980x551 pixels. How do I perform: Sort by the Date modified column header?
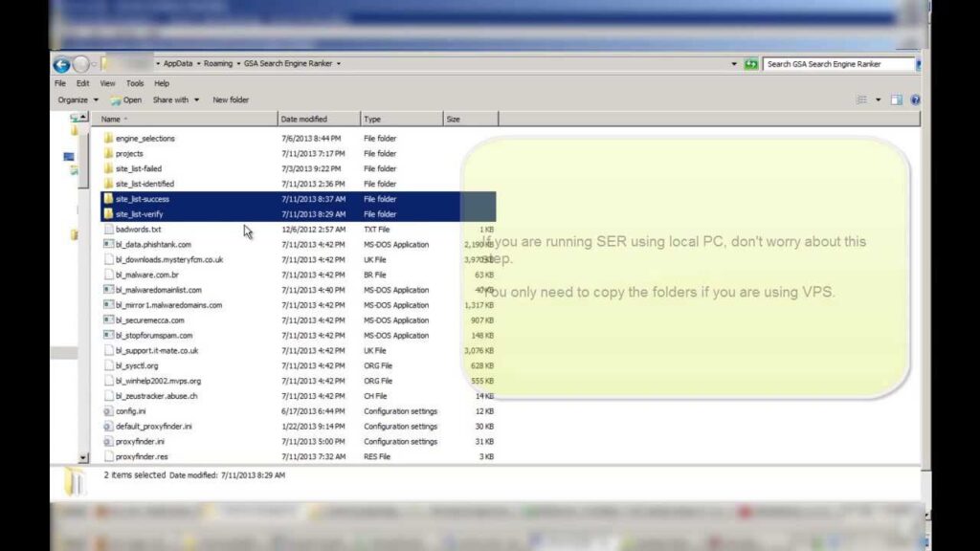319,119
